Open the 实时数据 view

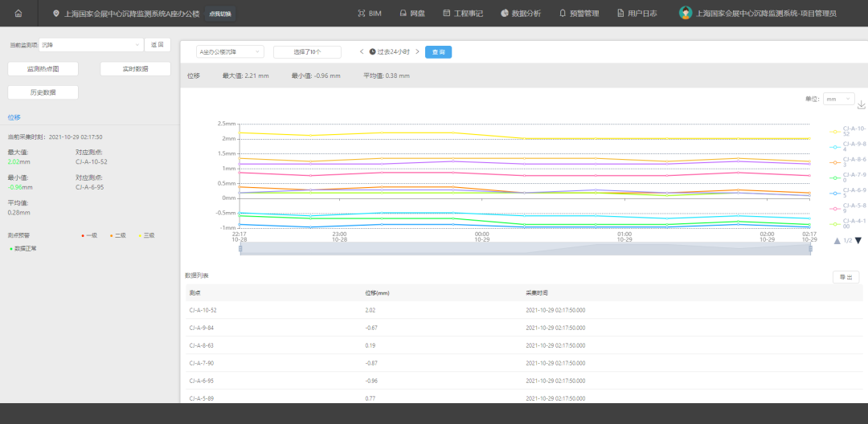(x=135, y=69)
